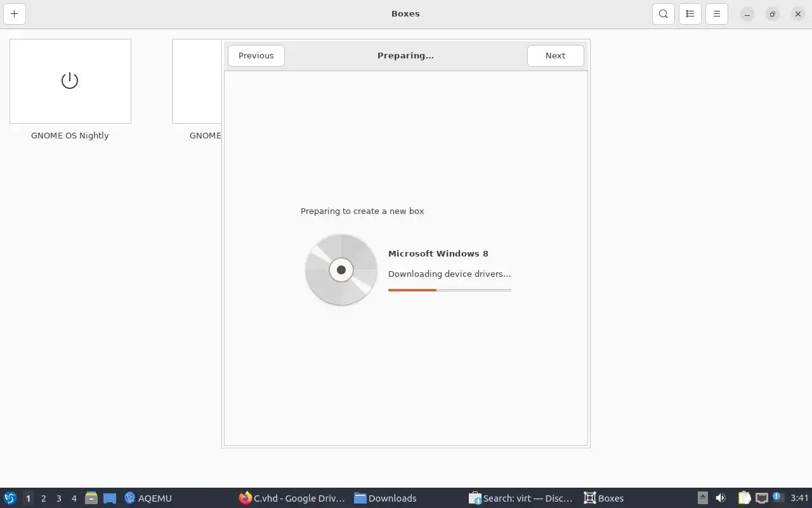Switch to list view using header icon
Viewport: 812px width, 508px height.
690,13
